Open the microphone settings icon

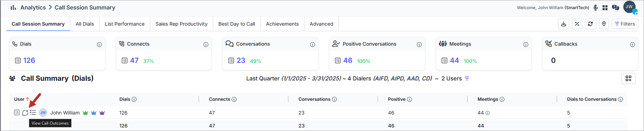pos(596,7)
